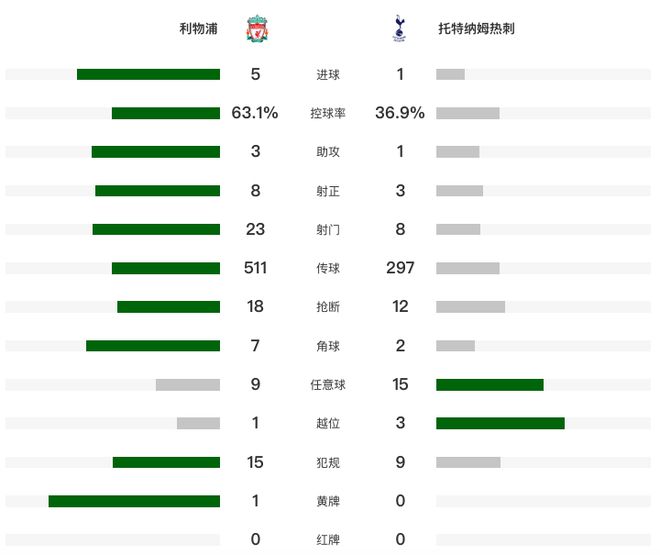Click Tottenham's green free kick (任意球) bar
Screen dimensions: 660x555
(489, 384)
